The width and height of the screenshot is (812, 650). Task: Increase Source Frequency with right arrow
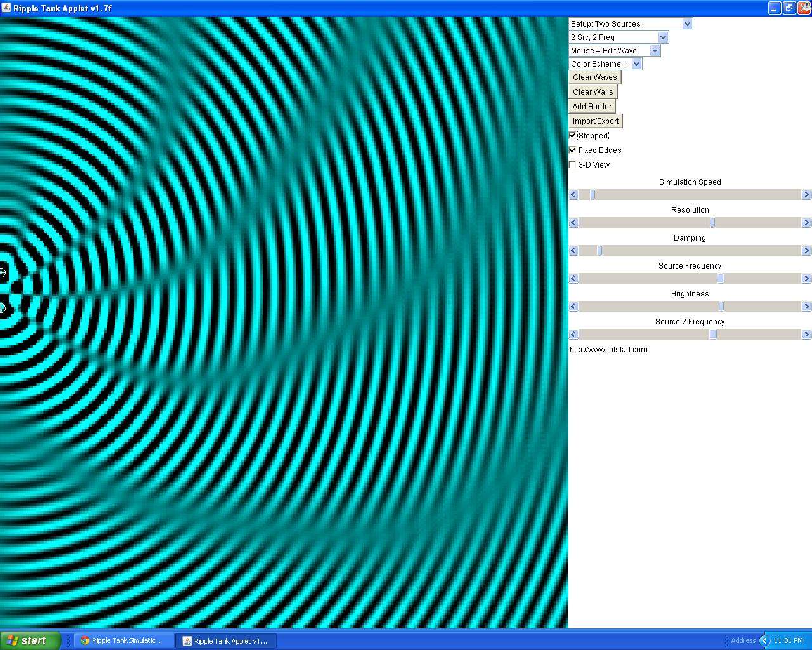point(807,279)
